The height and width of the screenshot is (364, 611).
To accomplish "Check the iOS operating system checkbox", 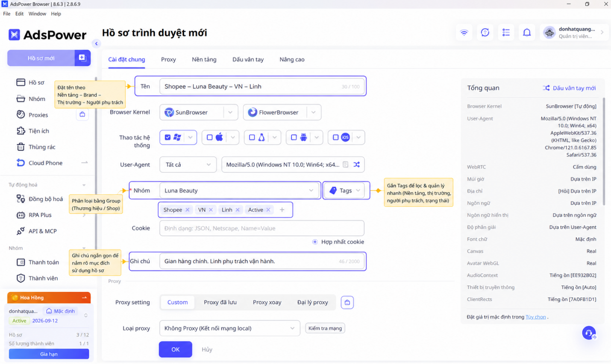I will coord(335,137).
